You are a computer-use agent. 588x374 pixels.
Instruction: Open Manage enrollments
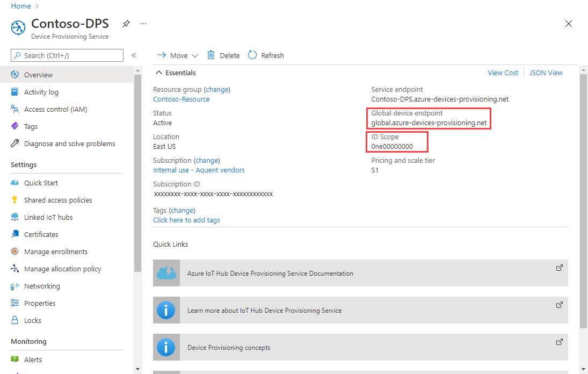[x=55, y=251]
